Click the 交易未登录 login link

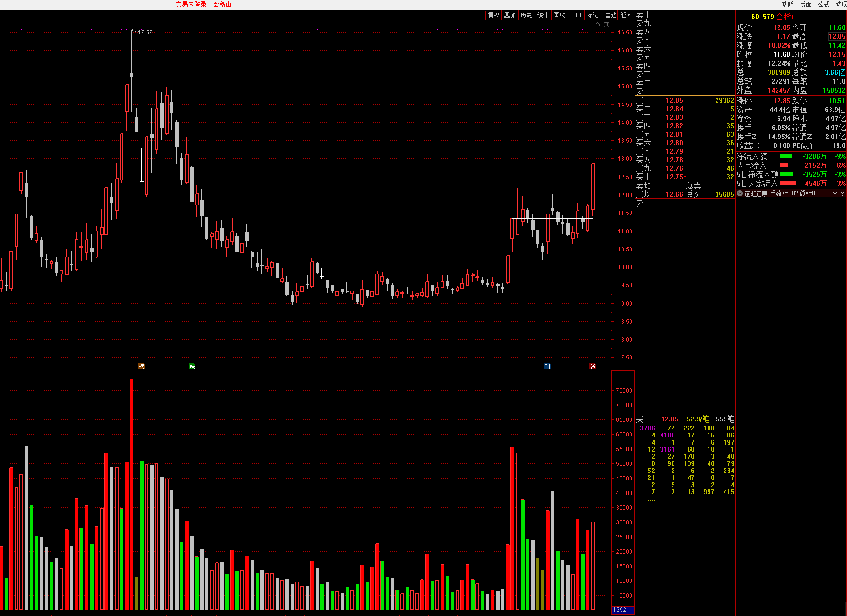click(x=191, y=4)
